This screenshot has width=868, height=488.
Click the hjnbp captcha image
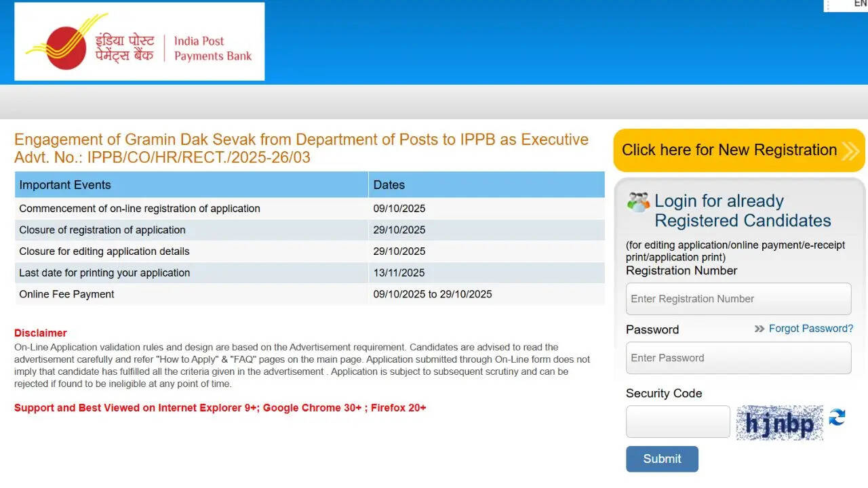[780, 423]
